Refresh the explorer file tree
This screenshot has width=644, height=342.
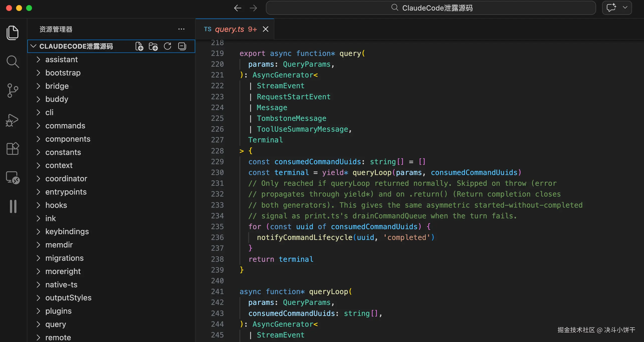click(x=167, y=46)
